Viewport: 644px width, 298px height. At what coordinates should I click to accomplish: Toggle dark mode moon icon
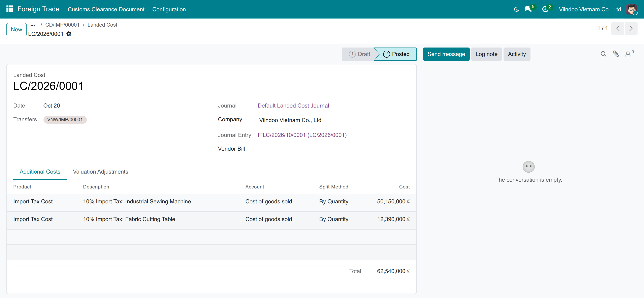point(516,9)
